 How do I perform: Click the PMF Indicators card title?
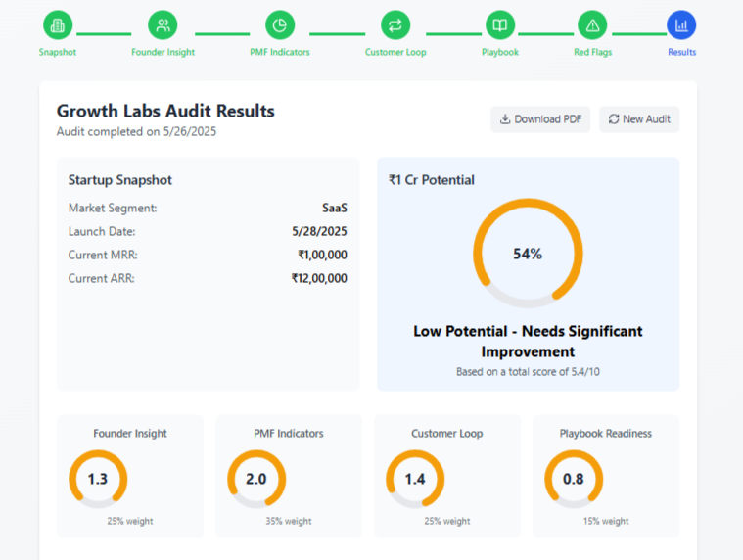pyautogui.click(x=289, y=434)
